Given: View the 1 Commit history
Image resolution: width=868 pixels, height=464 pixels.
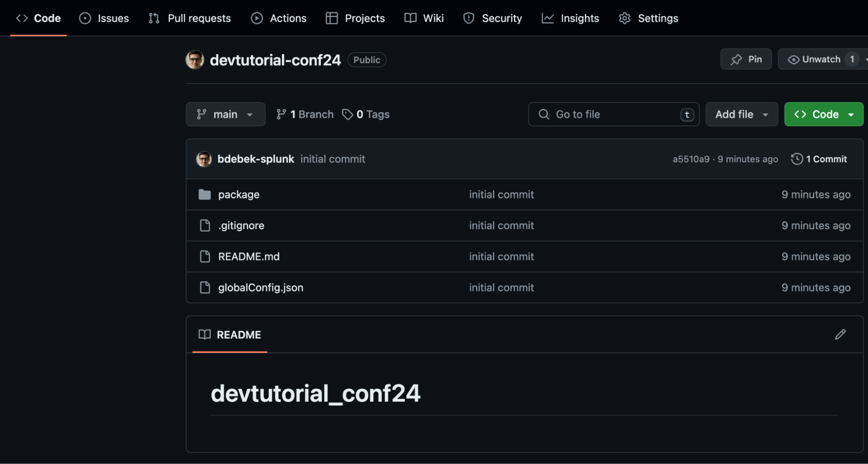Looking at the screenshot, I should click(x=819, y=159).
